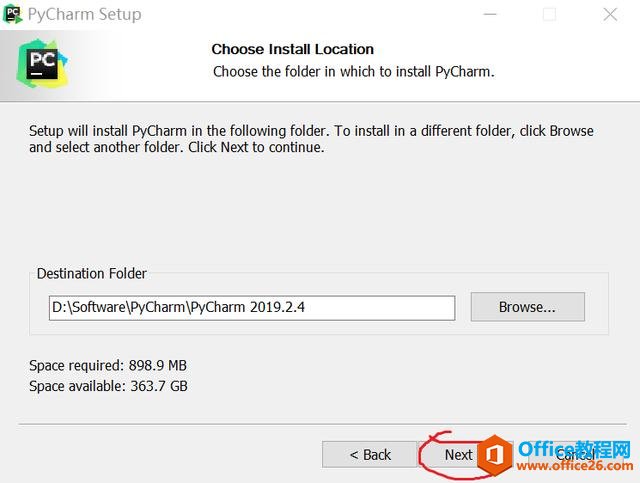Viewport: 640px width, 483px height.
Task: Click the "PyCharm Setup" window title
Action: coord(84,14)
